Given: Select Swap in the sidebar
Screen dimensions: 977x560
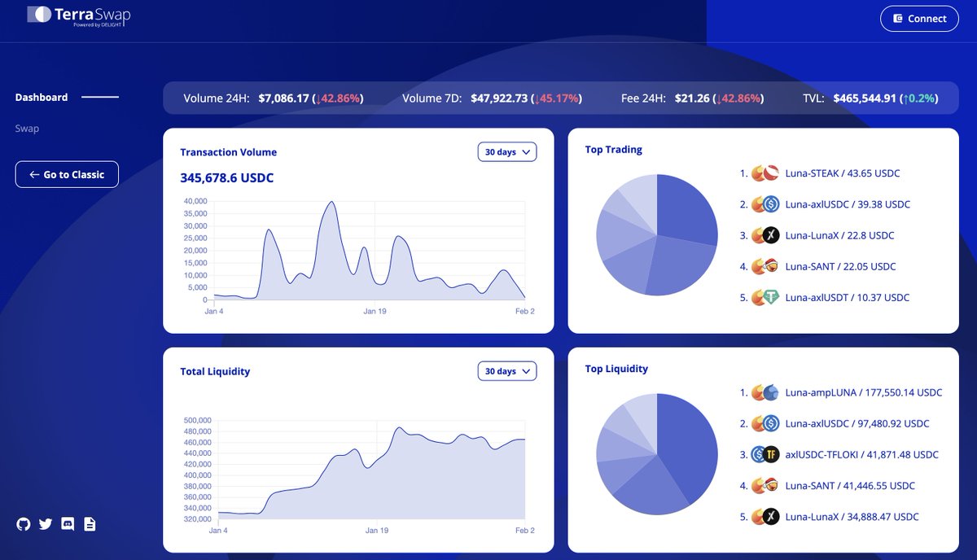Looking at the screenshot, I should point(27,129).
